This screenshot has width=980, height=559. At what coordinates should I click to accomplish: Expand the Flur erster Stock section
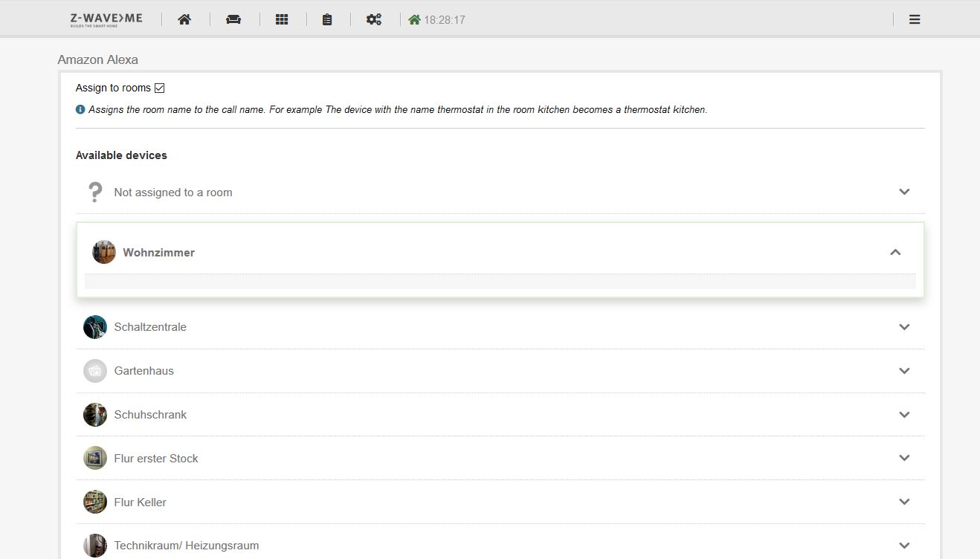point(904,458)
